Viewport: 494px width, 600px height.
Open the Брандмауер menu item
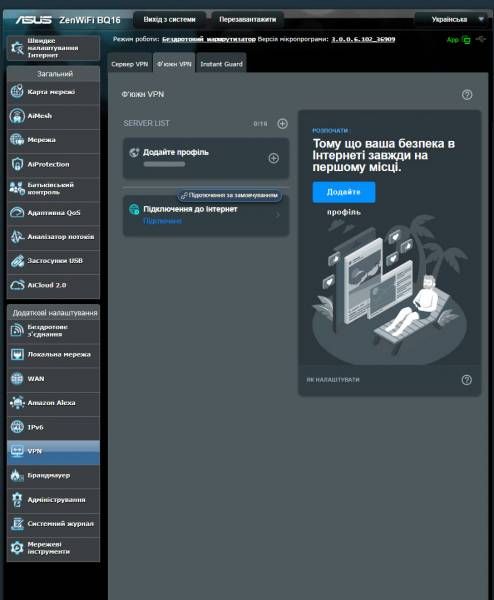(x=54, y=476)
